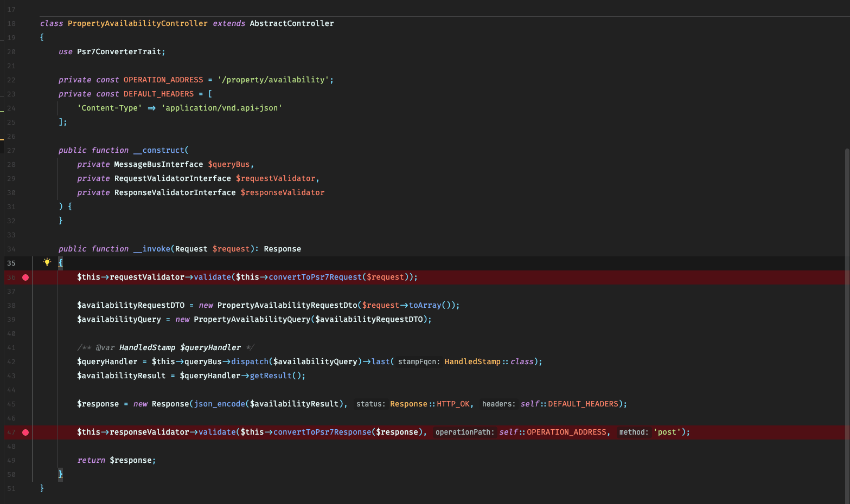This screenshot has width=850, height=504.
Task: Place cursor on the OPERATION_ADDRESS constant
Action: coord(163,80)
